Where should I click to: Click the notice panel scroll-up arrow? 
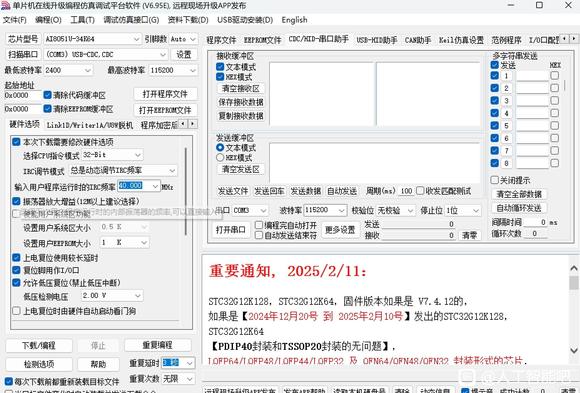(574, 268)
